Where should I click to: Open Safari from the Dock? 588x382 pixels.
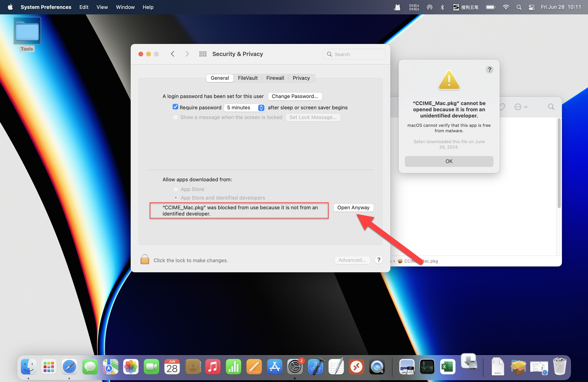click(x=69, y=367)
